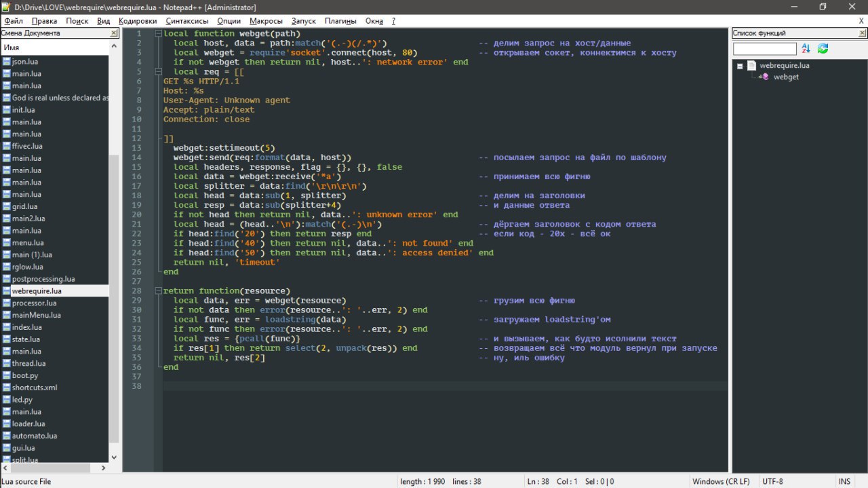Click the green reload icon in function list

(823, 49)
